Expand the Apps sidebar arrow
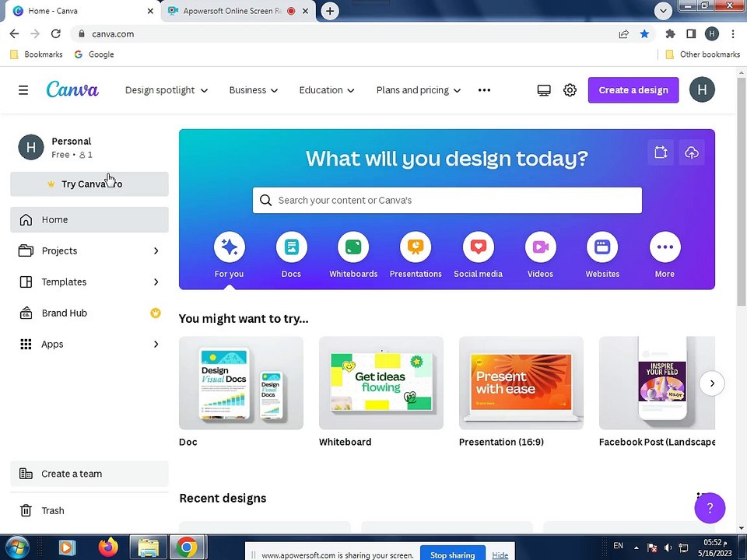This screenshot has width=747, height=560. (156, 345)
